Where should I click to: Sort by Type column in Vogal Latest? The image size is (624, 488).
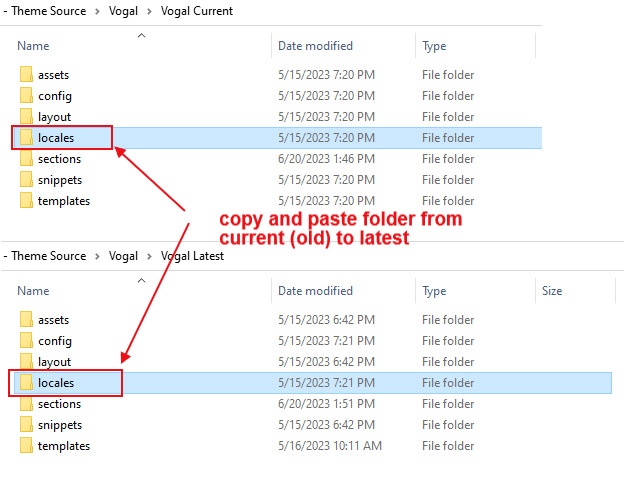tap(434, 291)
